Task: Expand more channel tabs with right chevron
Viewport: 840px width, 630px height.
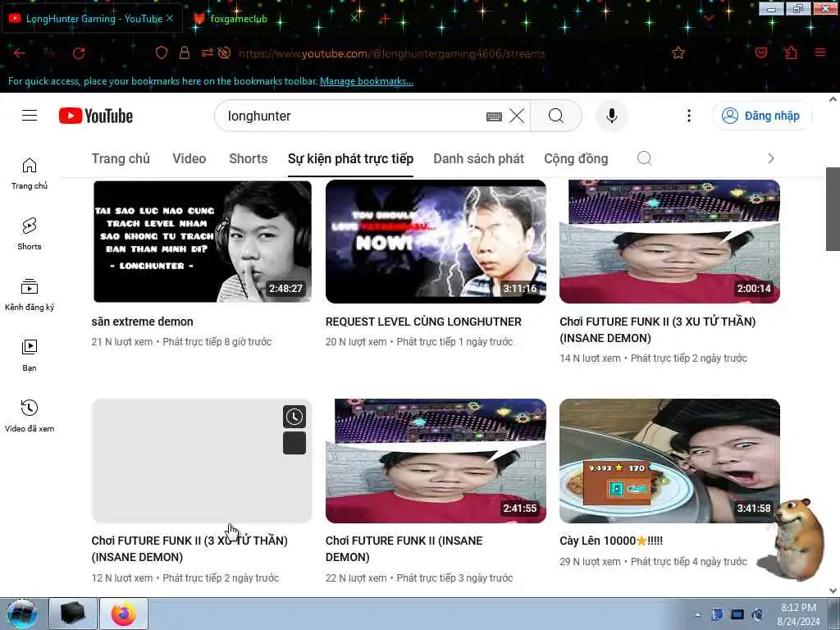Action: (771, 158)
